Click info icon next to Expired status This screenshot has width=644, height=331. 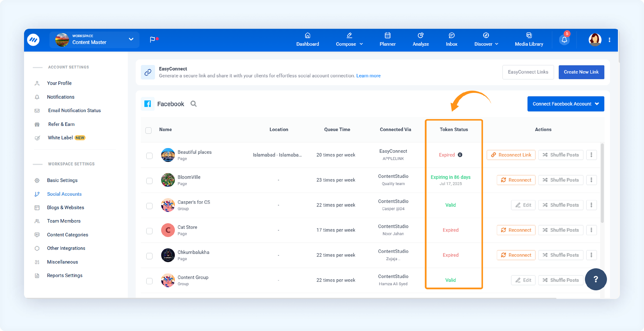(460, 155)
